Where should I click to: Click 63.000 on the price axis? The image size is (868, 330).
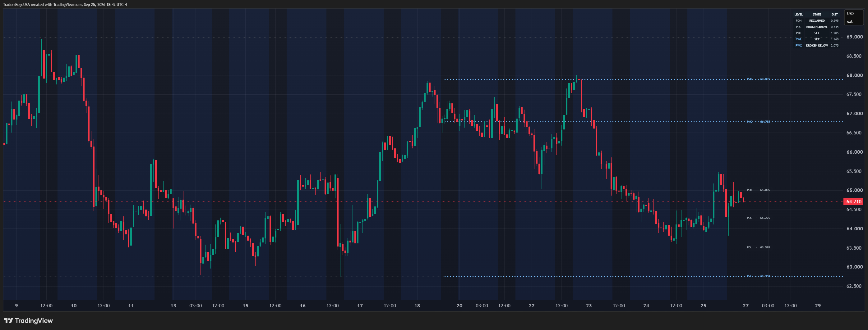click(x=855, y=267)
